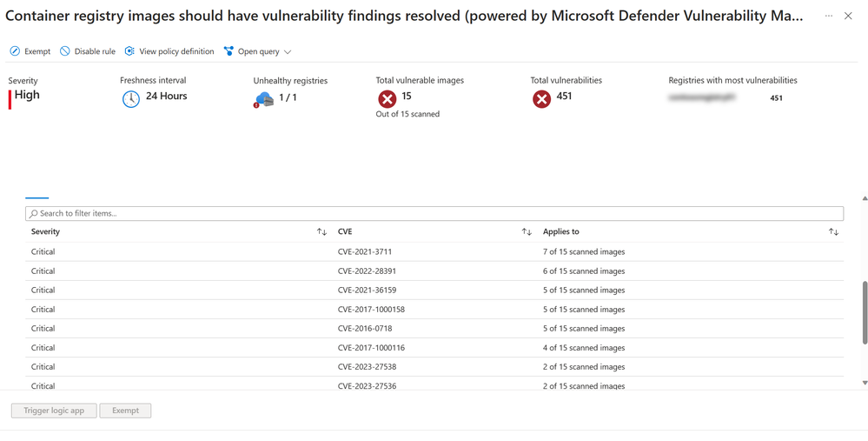Click the Open query graph icon

point(229,51)
